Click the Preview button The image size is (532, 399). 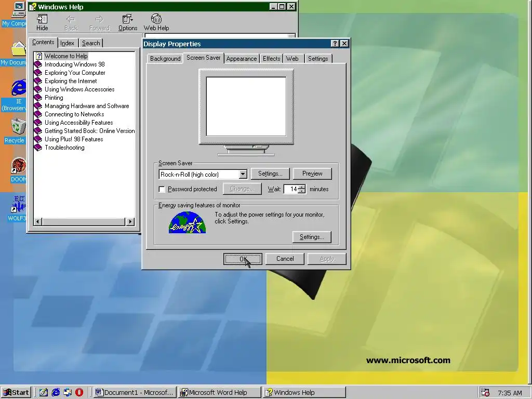312,174
